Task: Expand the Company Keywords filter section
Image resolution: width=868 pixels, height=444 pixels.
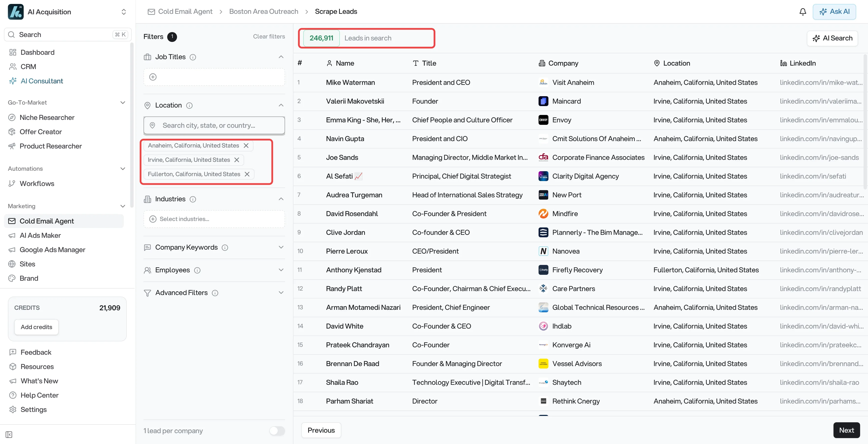Action: [x=281, y=247]
